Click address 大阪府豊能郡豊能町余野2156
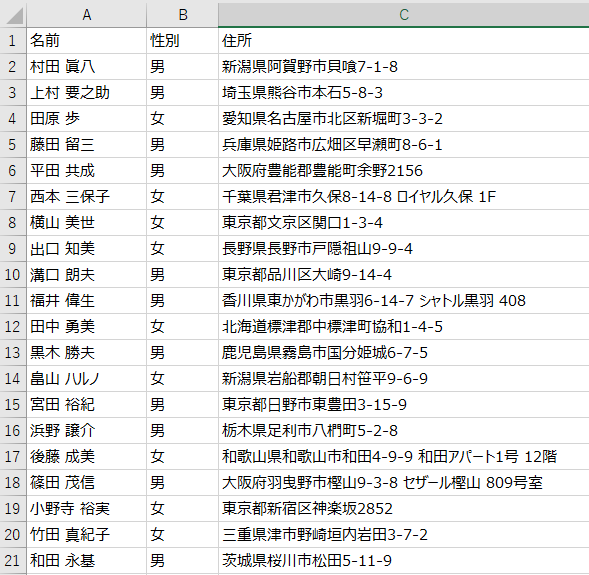Screen dimensions: 589x575 [x=404, y=171]
